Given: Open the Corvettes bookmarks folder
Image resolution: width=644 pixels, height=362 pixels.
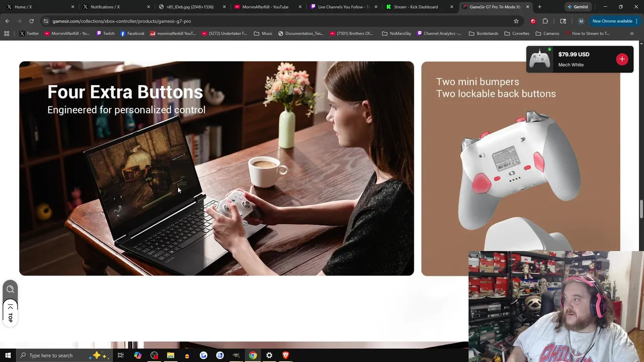Looking at the screenshot, I should coord(517,33).
